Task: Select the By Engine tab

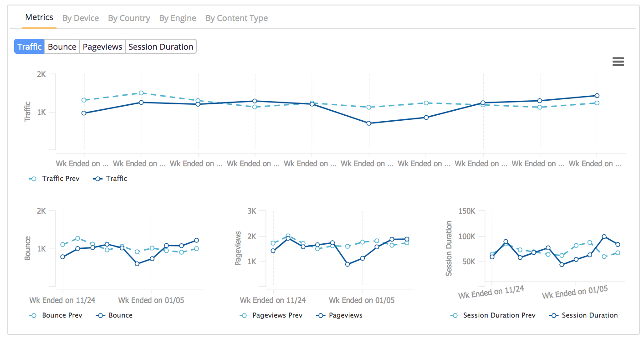Action: 178,18
